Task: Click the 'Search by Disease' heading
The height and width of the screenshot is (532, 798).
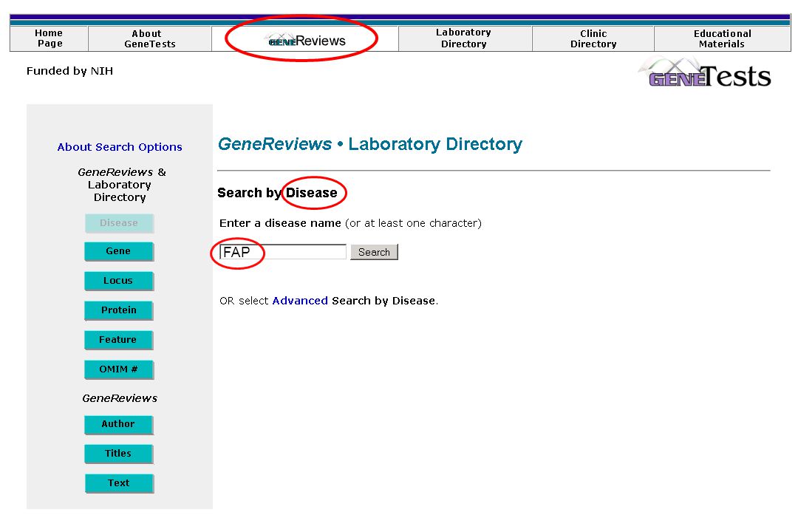Action: [277, 193]
